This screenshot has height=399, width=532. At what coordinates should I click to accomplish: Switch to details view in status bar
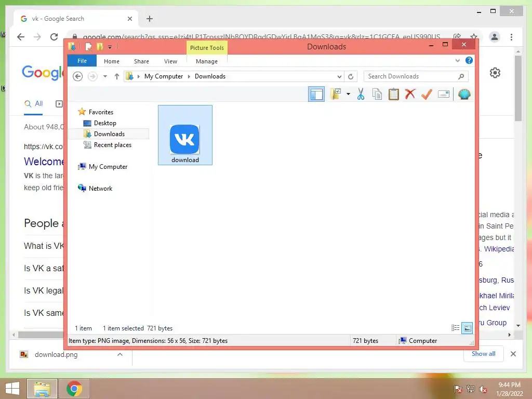click(x=455, y=328)
